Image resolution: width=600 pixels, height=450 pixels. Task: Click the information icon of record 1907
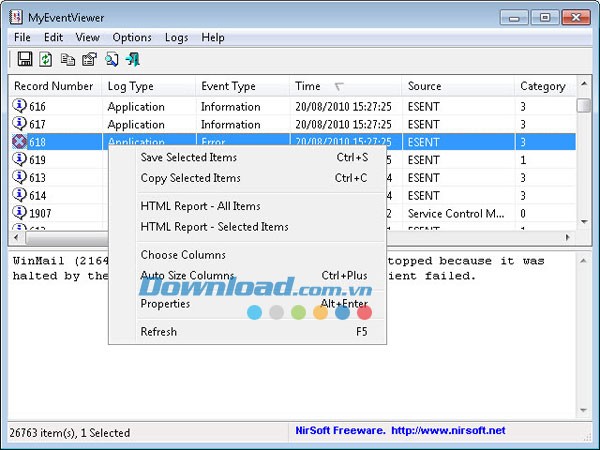coord(19,213)
